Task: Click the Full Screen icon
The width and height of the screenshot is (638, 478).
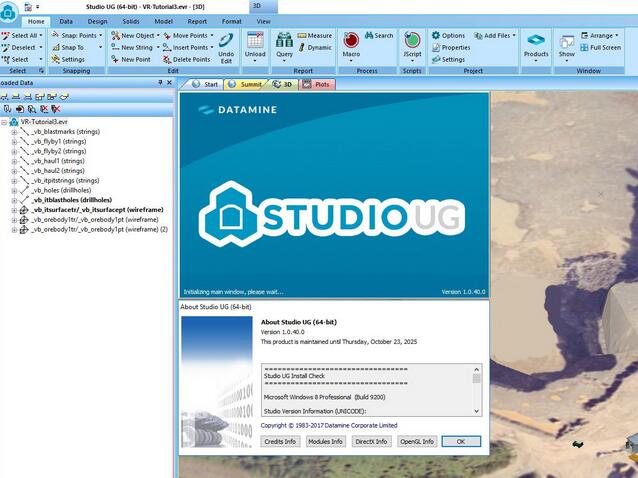Action: tap(584, 48)
